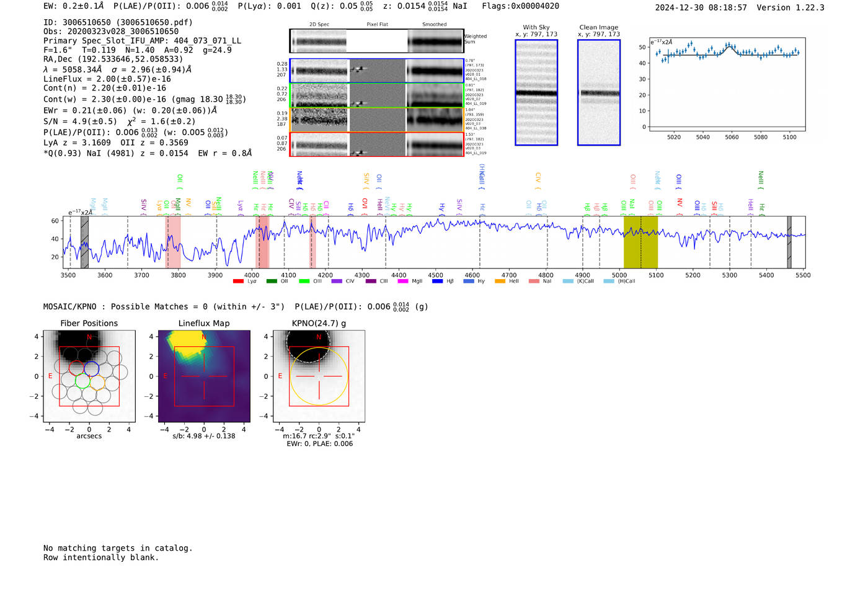Click the F=1.6" T=0.119 N=1.40 line
Screen dimensions: 868x591
pyautogui.click(x=137, y=50)
